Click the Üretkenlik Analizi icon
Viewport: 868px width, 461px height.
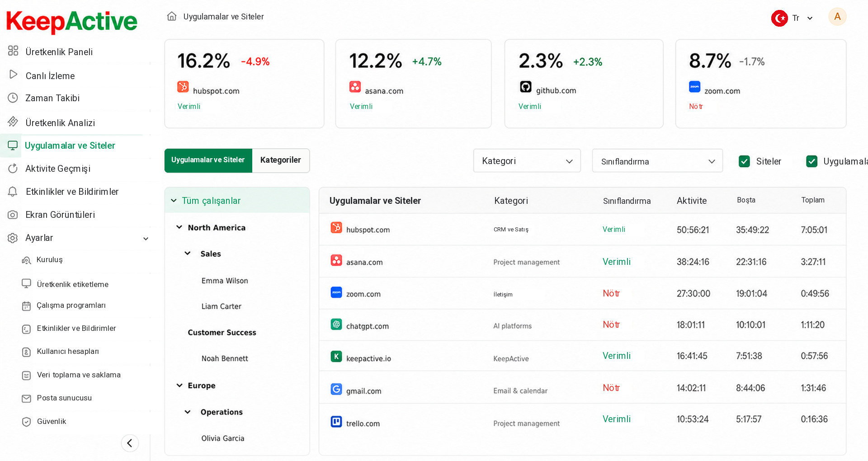[13, 122]
